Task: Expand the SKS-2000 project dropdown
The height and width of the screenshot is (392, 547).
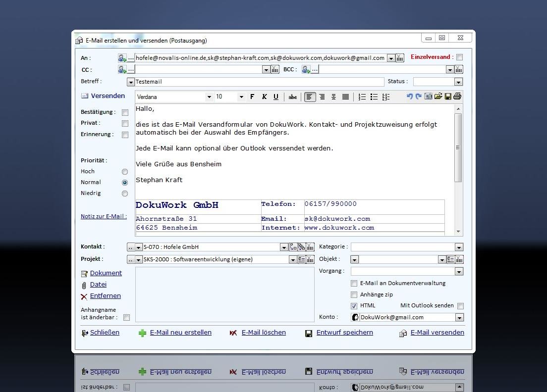Action: tap(293, 259)
